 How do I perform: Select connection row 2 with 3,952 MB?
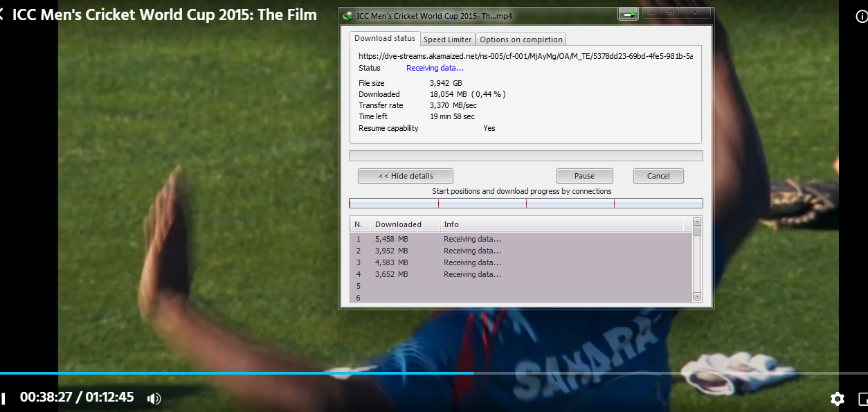[521, 251]
